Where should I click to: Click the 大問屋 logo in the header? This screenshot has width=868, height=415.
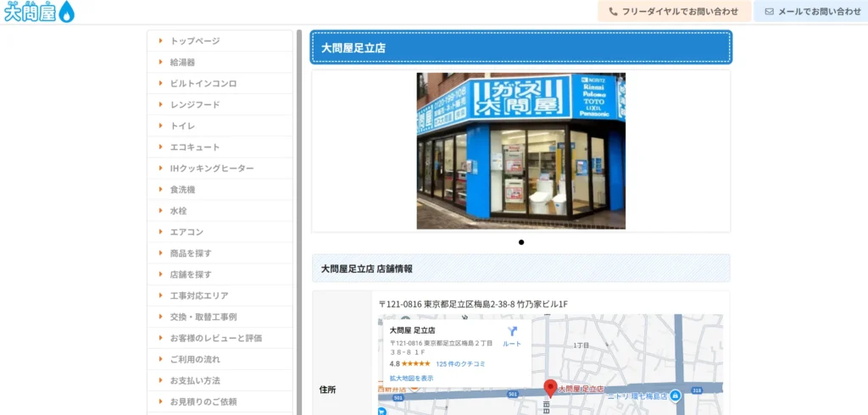coord(39,12)
